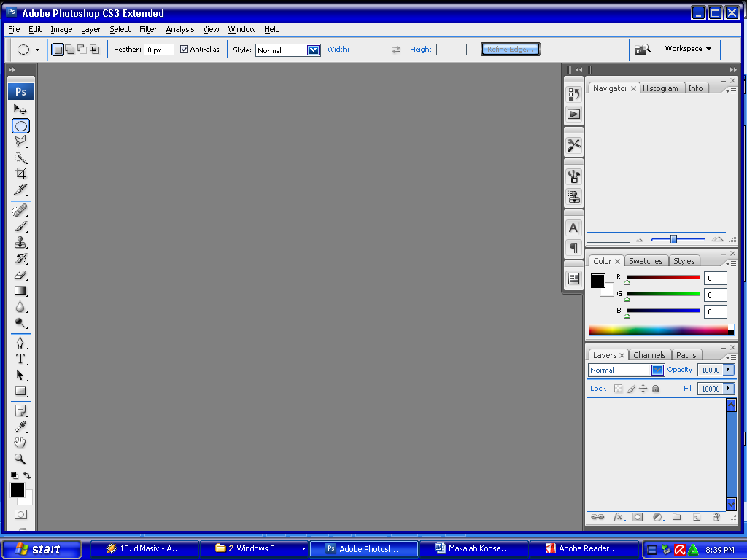
Task: Toggle Lock transparent pixels
Action: (618, 389)
